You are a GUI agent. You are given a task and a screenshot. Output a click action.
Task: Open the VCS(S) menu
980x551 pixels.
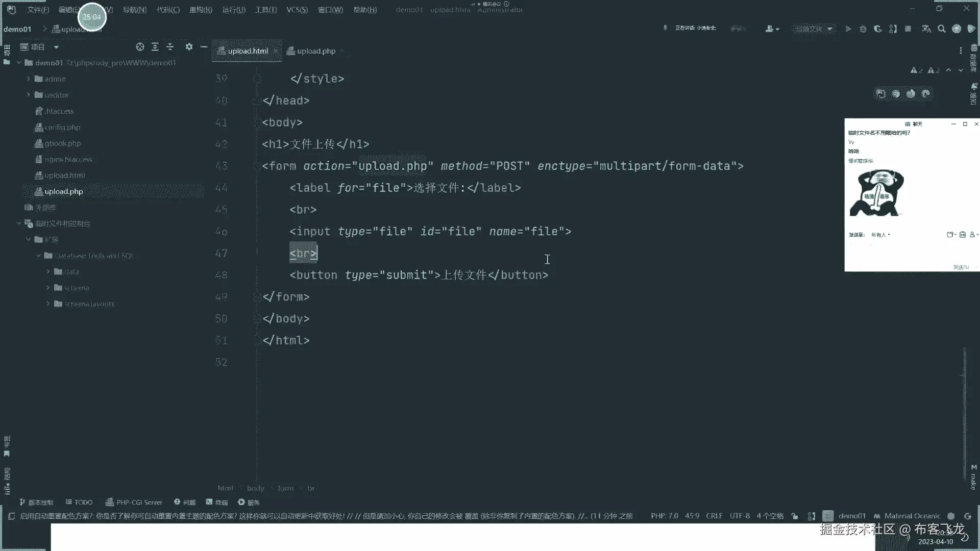click(297, 10)
